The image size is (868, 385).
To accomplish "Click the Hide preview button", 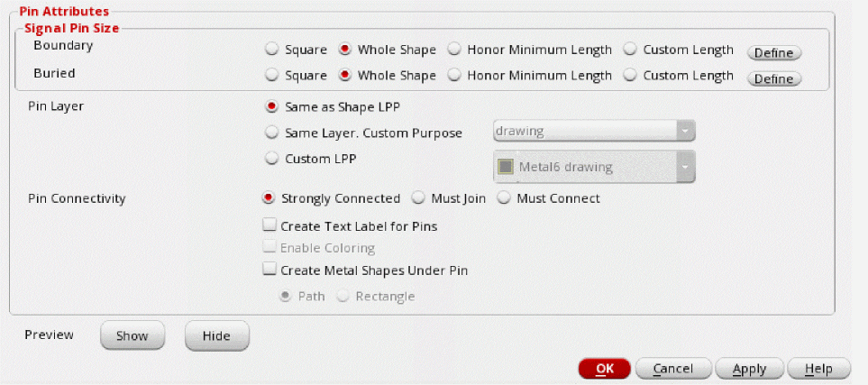I will point(216,336).
